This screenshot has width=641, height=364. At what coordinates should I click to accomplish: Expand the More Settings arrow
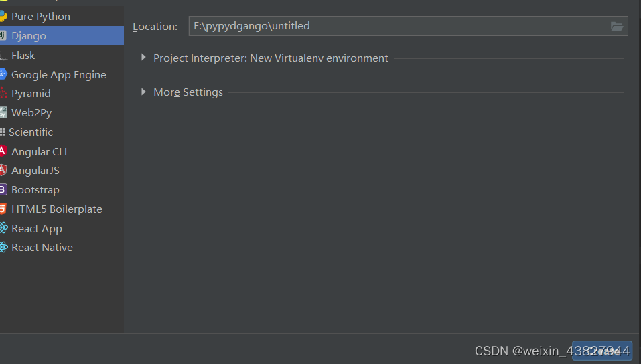click(x=143, y=92)
